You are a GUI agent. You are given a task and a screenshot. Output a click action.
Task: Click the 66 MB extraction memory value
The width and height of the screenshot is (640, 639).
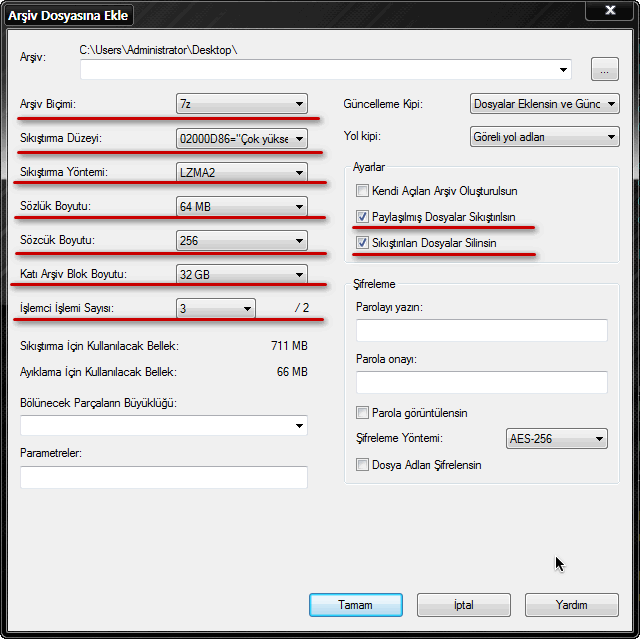292,372
